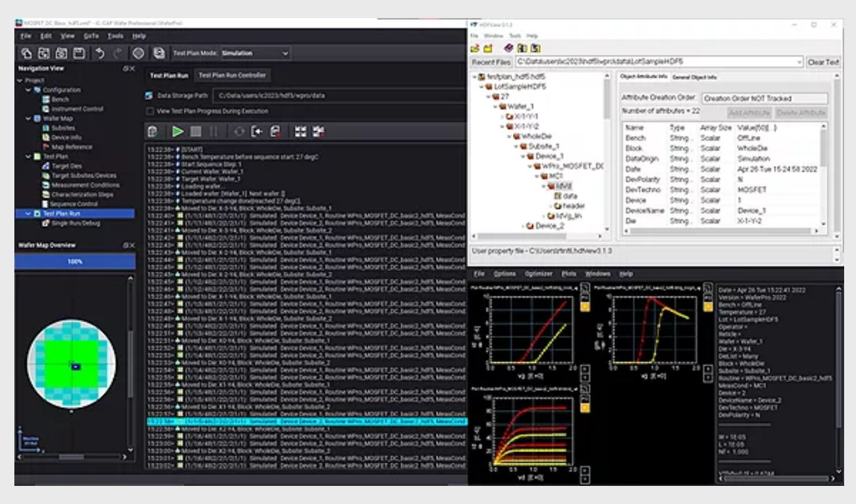Start the test plan run with green play icon
This screenshot has width=856, height=504.
click(x=177, y=132)
